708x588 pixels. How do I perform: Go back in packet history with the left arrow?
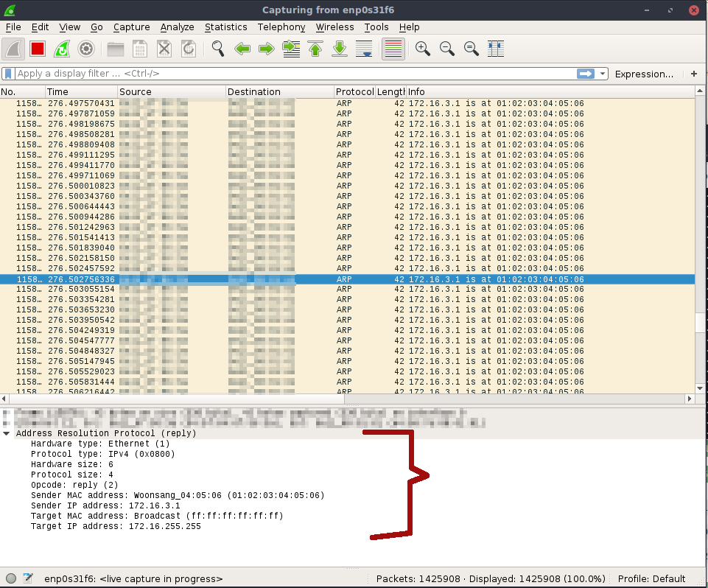click(x=242, y=49)
